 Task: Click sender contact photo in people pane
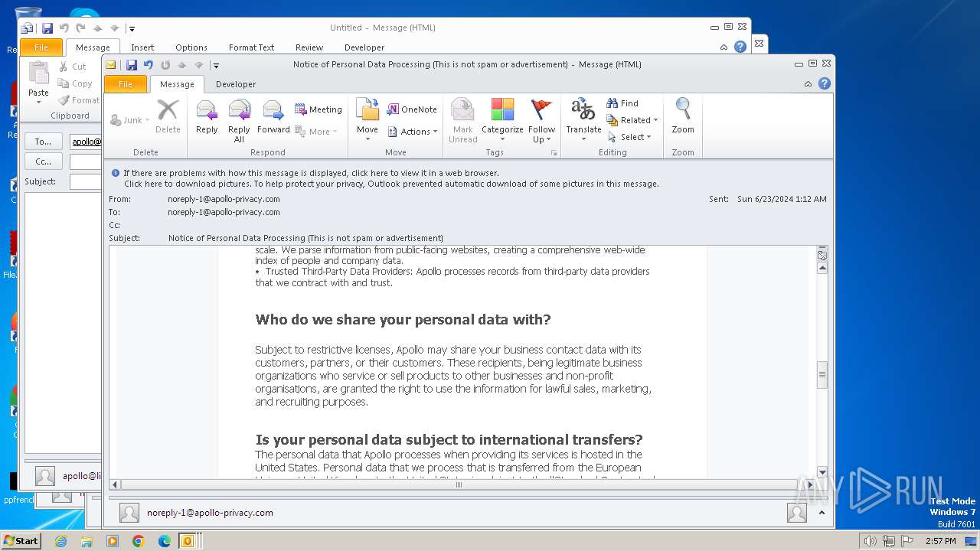point(129,513)
